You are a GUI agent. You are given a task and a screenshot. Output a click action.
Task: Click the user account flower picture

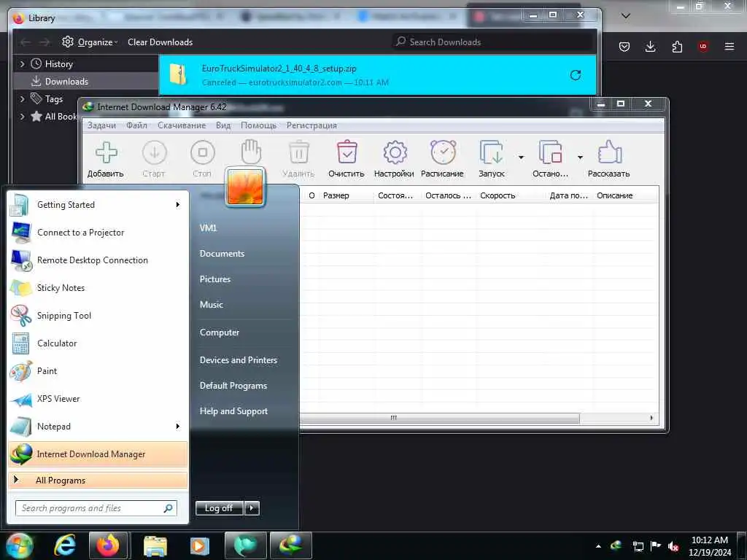pos(245,187)
